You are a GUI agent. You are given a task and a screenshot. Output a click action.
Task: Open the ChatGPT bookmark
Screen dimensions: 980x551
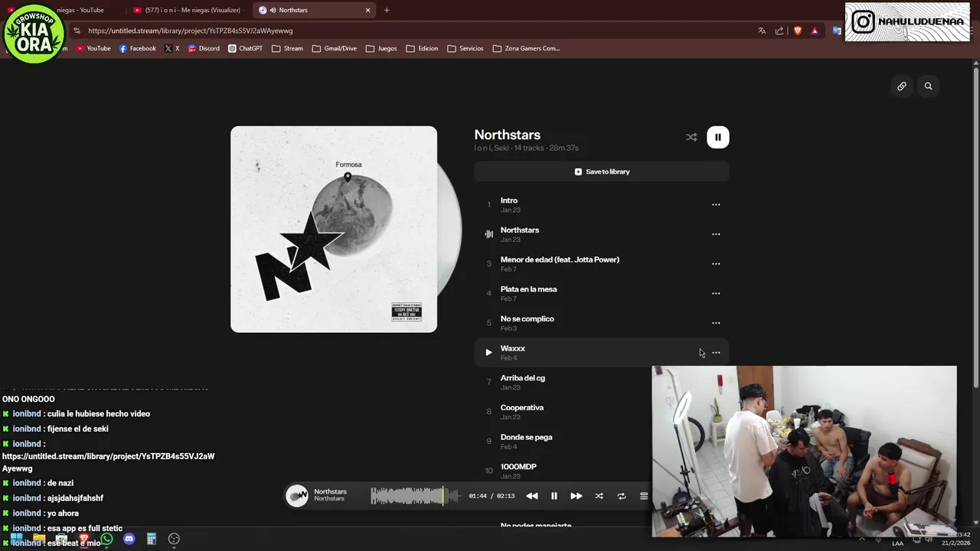click(x=245, y=48)
